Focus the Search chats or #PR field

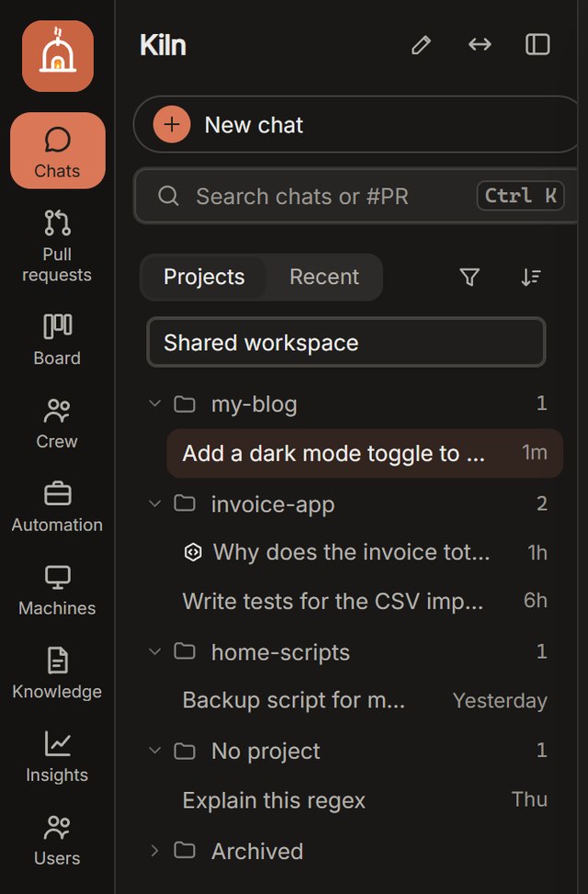pos(356,196)
